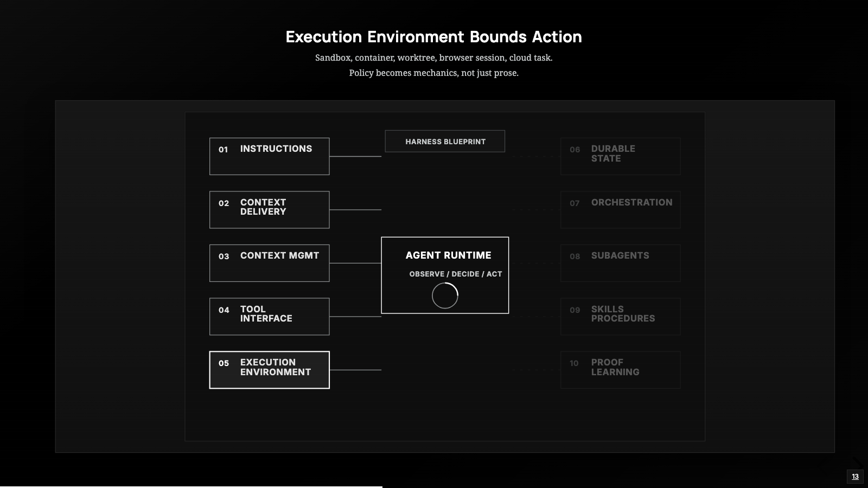This screenshot has height=488, width=868.
Task: Click the slide progress bar at bottom
Action: coord(191,487)
